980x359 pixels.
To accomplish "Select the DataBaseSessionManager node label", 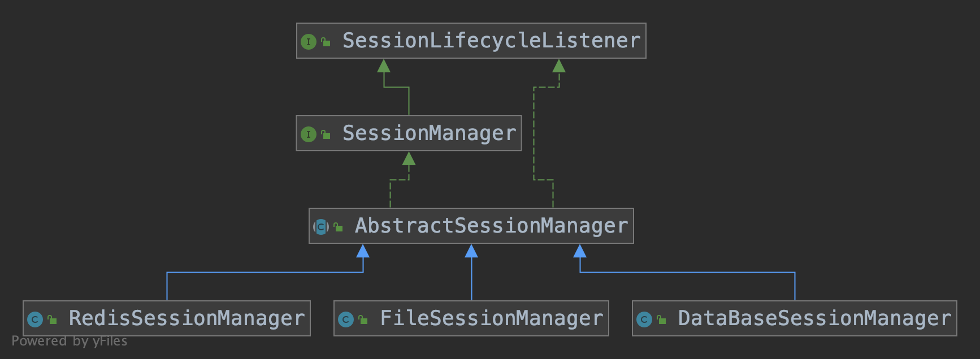I will click(x=814, y=318).
